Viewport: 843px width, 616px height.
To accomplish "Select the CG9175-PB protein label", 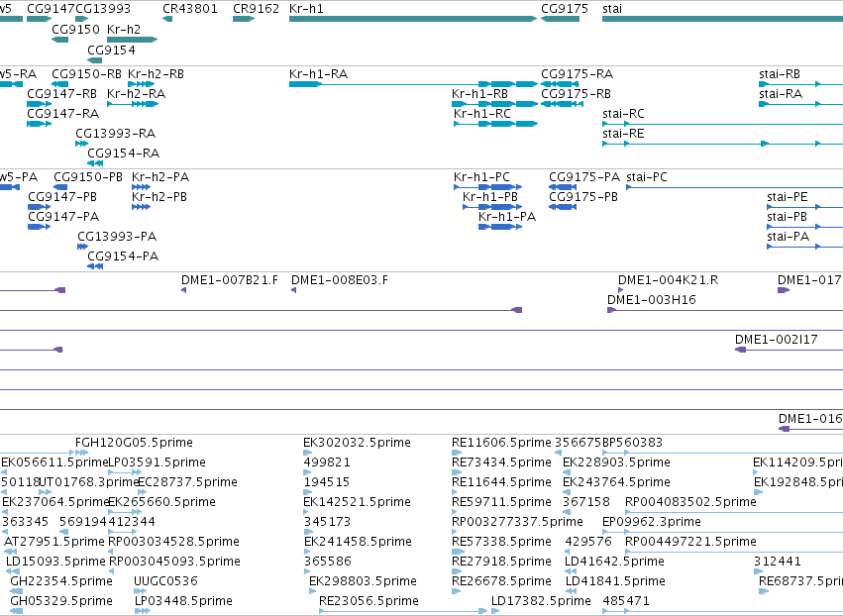I will tap(583, 197).
